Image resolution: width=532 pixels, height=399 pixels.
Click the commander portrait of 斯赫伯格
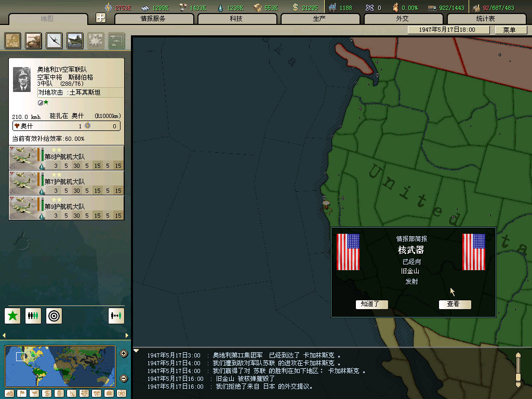pos(22,79)
